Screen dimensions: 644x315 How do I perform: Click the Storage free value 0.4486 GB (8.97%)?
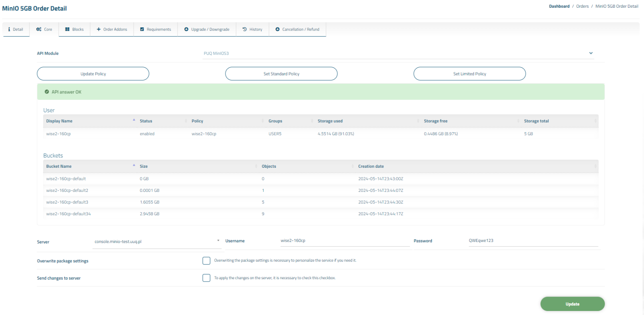[441, 134]
